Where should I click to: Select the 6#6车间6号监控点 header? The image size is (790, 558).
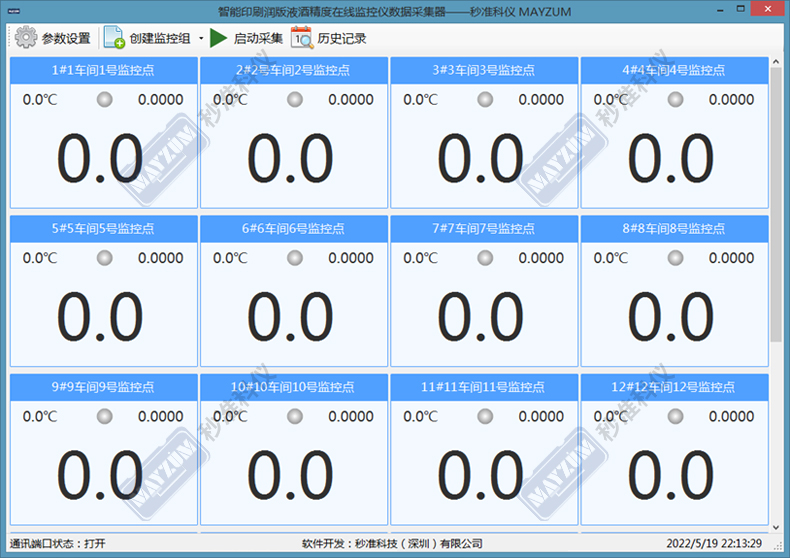point(294,229)
